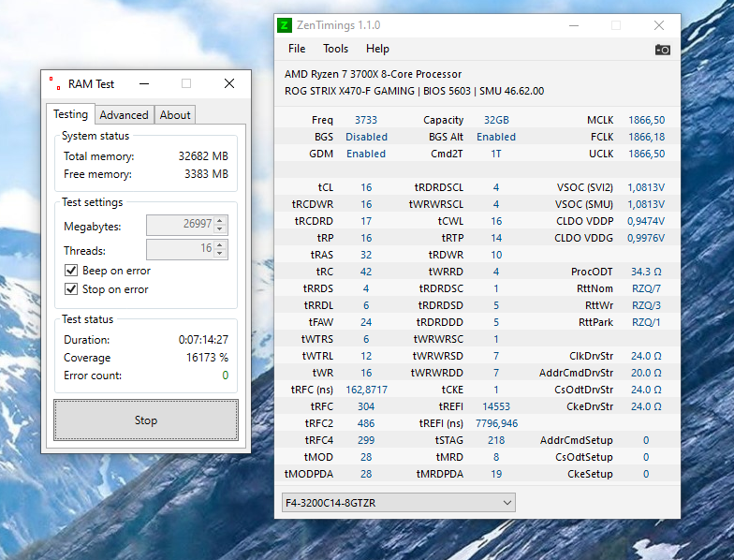
Task: Minimize the ZenTimings window
Action: (x=574, y=25)
